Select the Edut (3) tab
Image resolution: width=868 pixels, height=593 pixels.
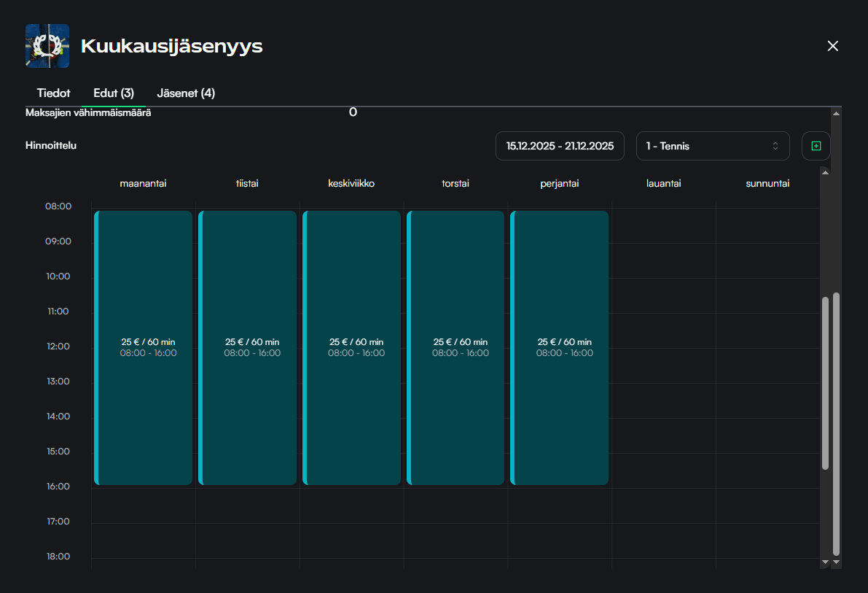pos(114,93)
